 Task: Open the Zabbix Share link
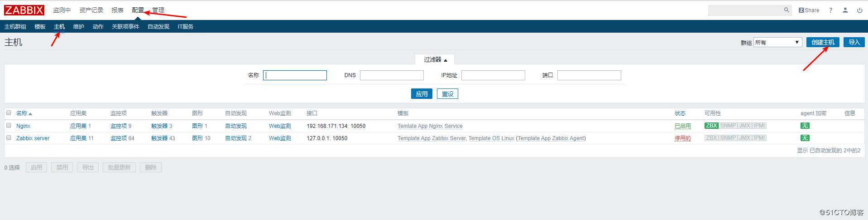(x=809, y=10)
